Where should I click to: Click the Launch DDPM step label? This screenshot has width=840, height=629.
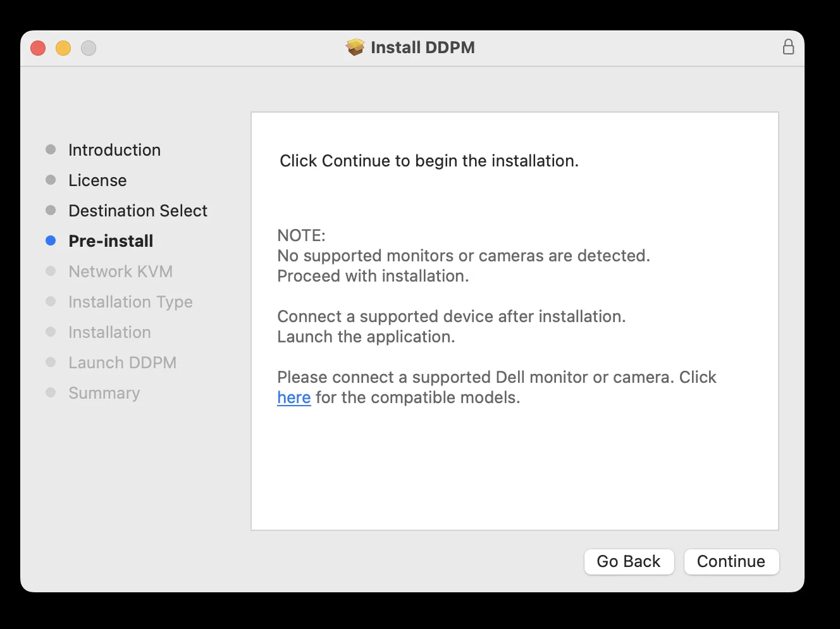pyautogui.click(x=122, y=363)
